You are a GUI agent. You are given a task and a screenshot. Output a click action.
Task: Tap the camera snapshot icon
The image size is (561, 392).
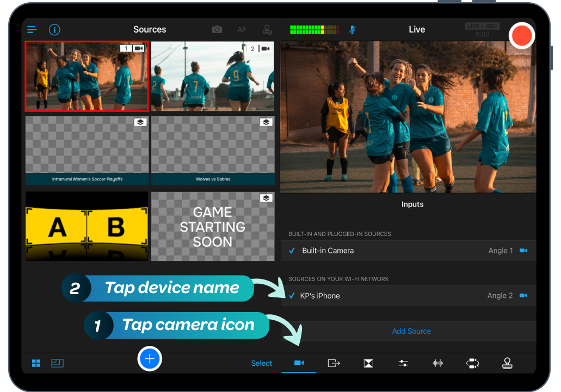pos(217,29)
